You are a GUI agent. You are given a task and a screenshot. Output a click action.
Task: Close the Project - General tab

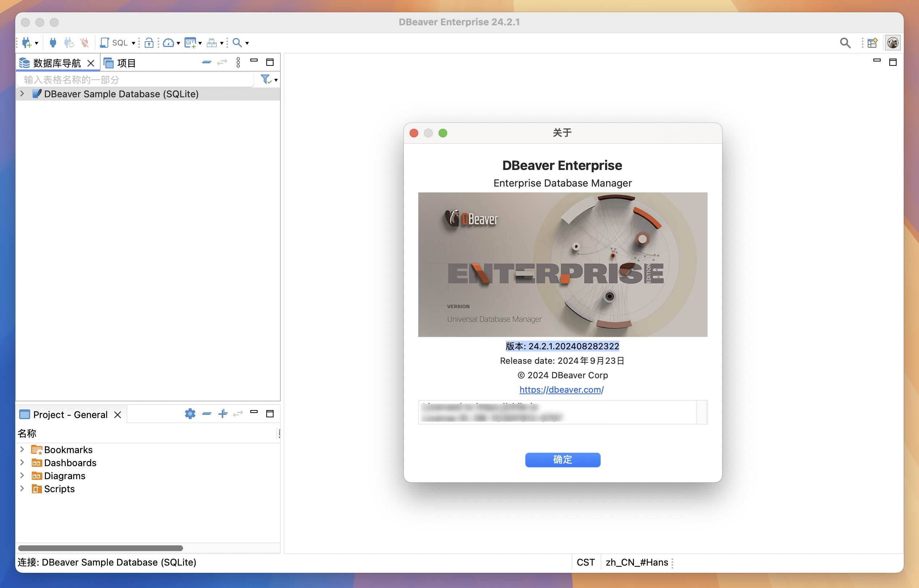pyautogui.click(x=118, y=415)
